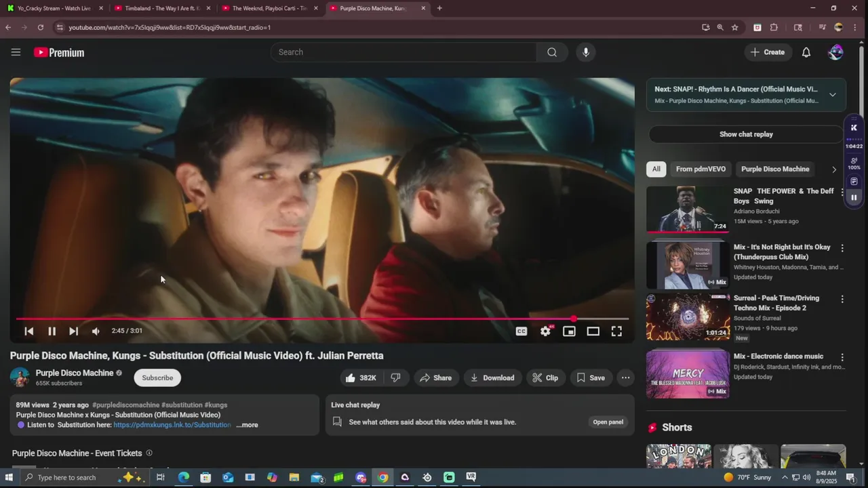
Task: Enable miniplayer mode
Action: point(569,331)
